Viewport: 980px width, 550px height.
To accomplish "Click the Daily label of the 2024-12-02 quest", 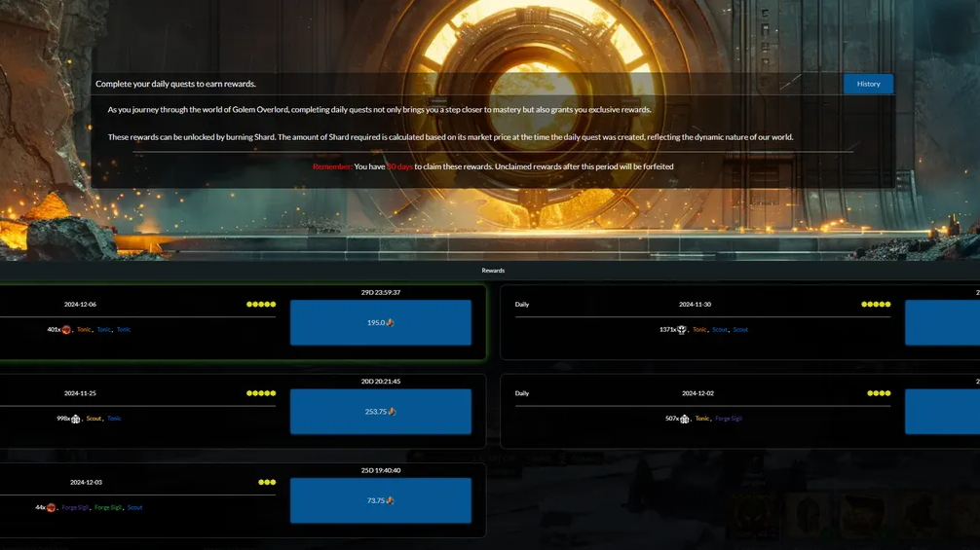I will [x=522, y=393].
